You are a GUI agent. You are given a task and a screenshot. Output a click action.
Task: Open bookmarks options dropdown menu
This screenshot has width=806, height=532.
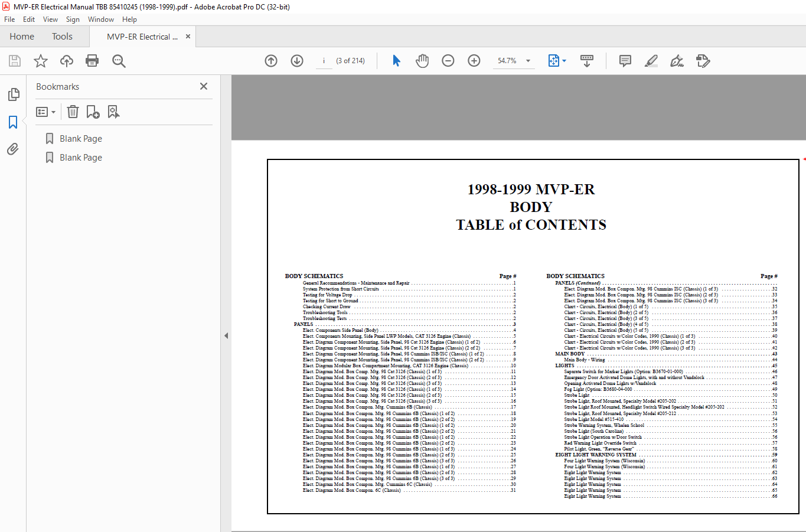click(46, 112)
